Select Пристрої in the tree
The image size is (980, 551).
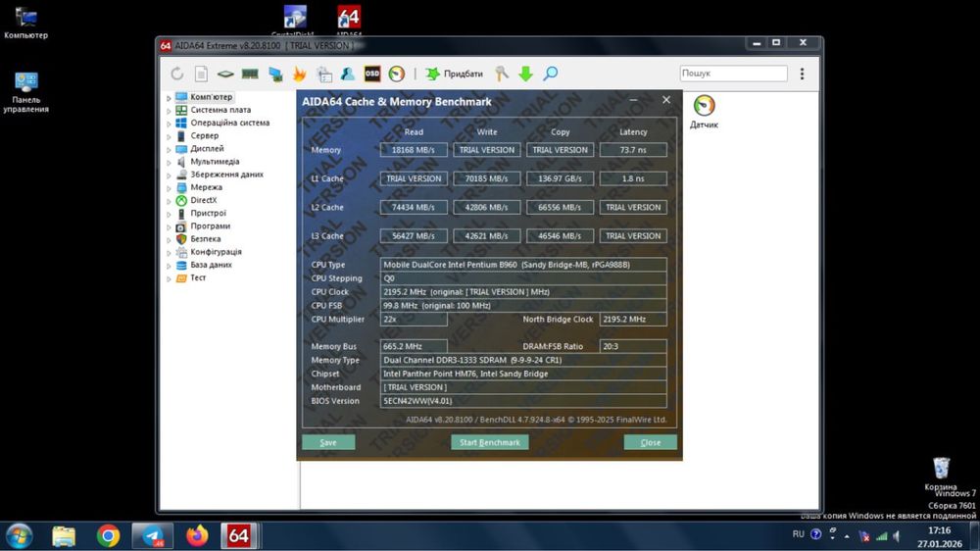pos(208,213)
